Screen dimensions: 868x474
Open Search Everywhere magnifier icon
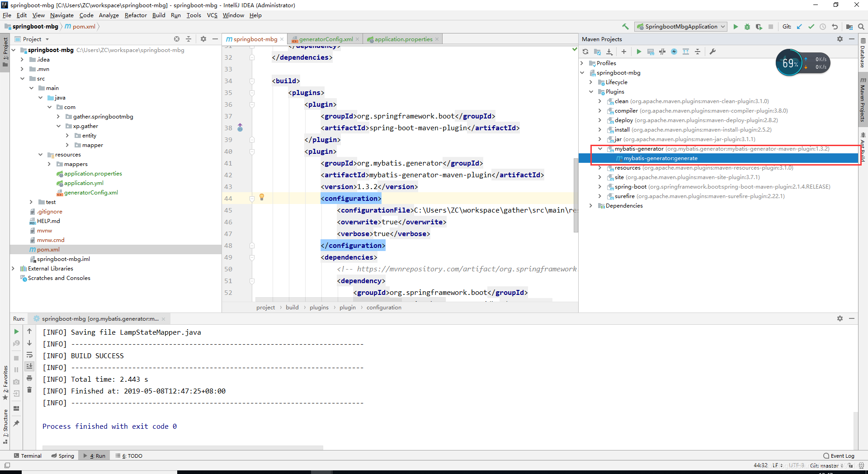(861, 27)
